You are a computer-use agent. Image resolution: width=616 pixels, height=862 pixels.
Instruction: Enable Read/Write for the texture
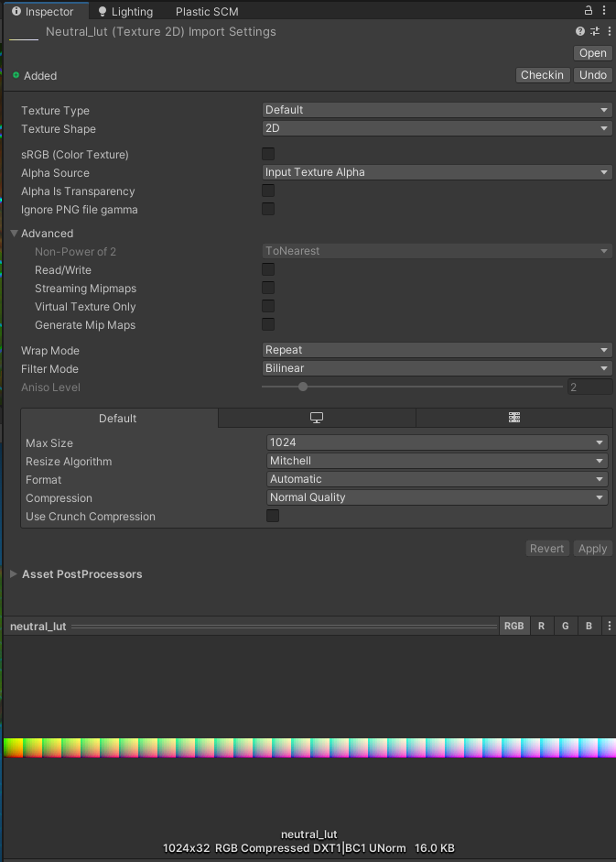pyautogui.click(x=267, y=269)
